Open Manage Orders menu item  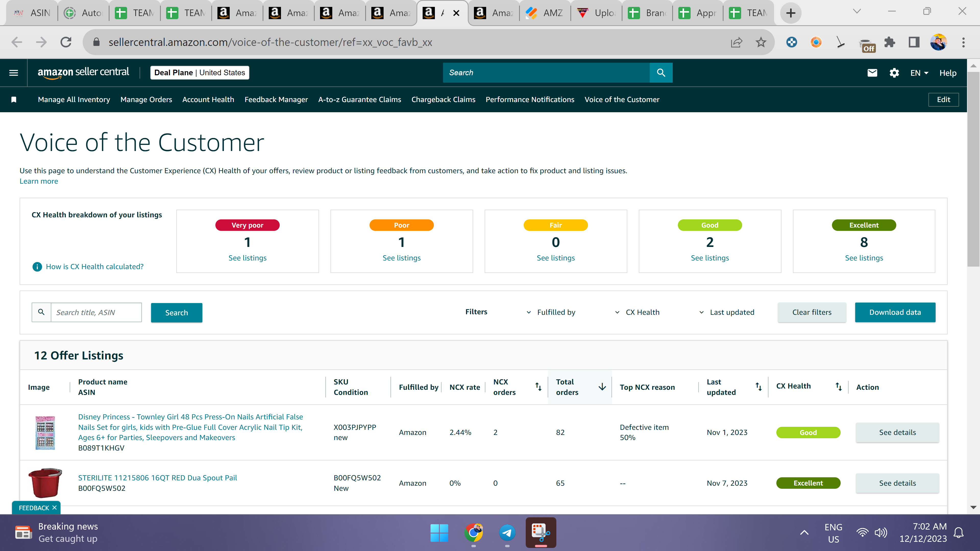[146, 100]
